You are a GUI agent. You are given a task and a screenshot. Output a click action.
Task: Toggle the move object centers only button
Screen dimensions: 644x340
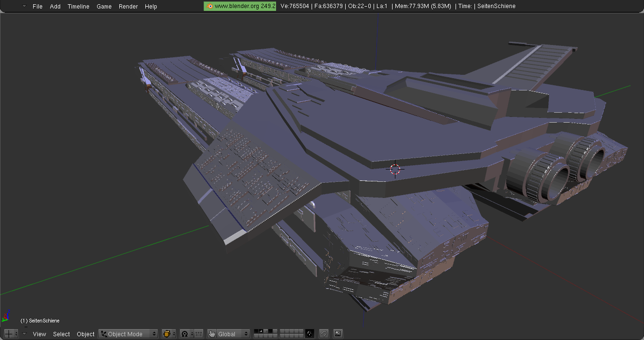tap(198, 334)
